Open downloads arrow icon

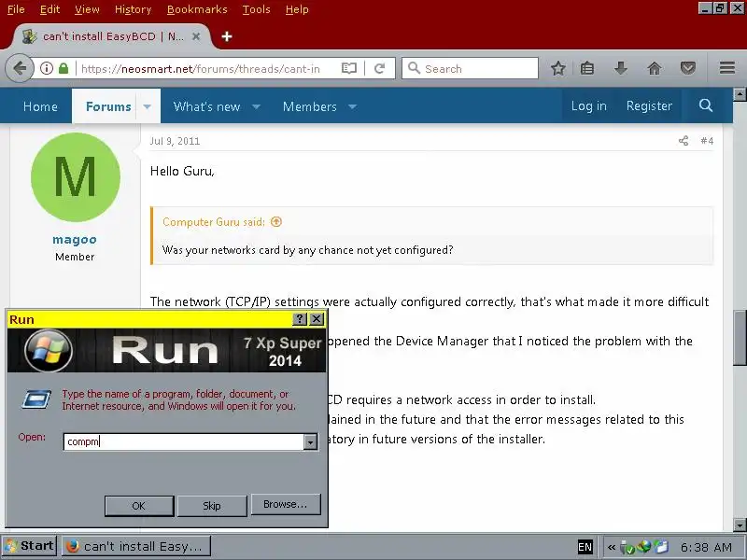pyautogui.click(x=620, y=68)
